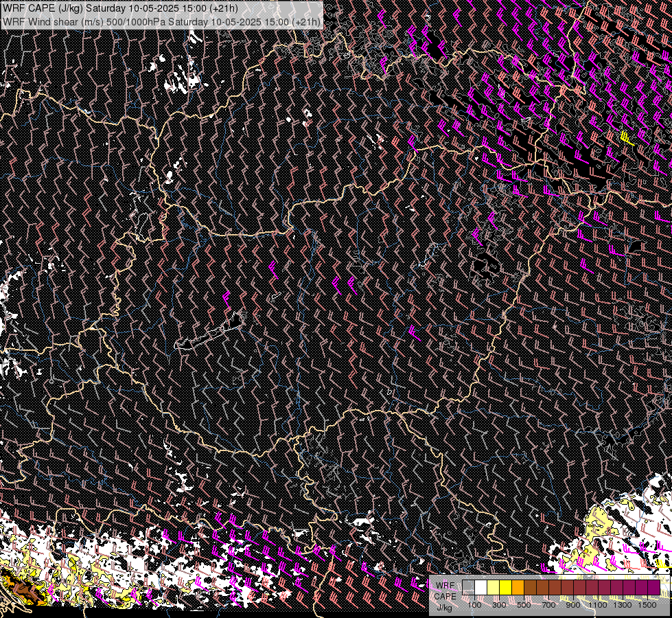Viewport: 672px width, 618px height.
Task: Select the pale yellow legend swatch
Action: point(494,588)
